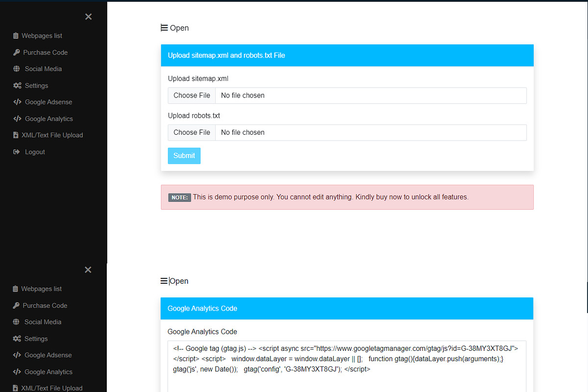
Task: Click No file chosen text for robots.txt field
Action: pos(243,132)
